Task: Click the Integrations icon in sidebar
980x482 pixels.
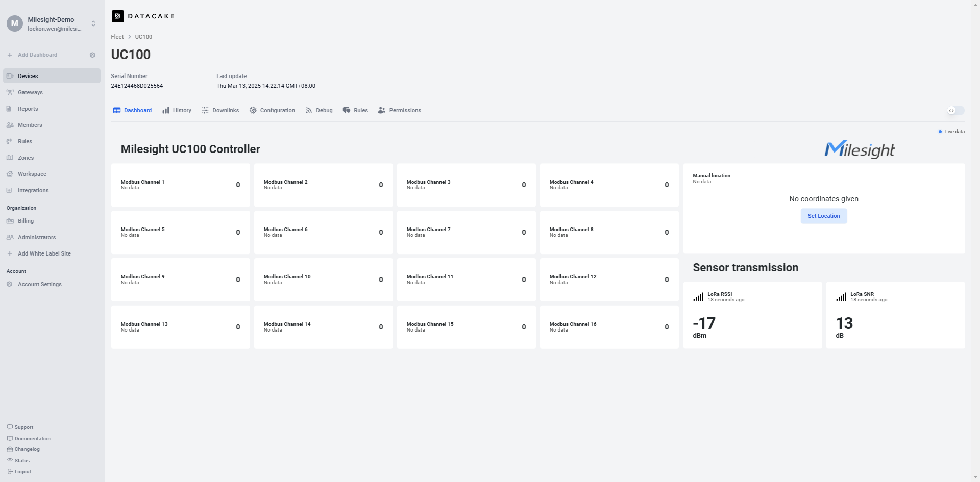Action: [x=9, y=190]
